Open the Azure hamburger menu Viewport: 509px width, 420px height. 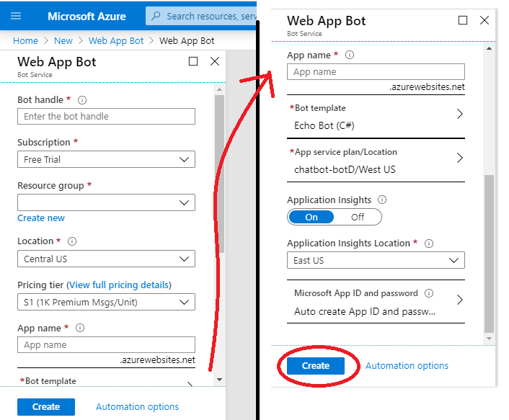[17, 16]
